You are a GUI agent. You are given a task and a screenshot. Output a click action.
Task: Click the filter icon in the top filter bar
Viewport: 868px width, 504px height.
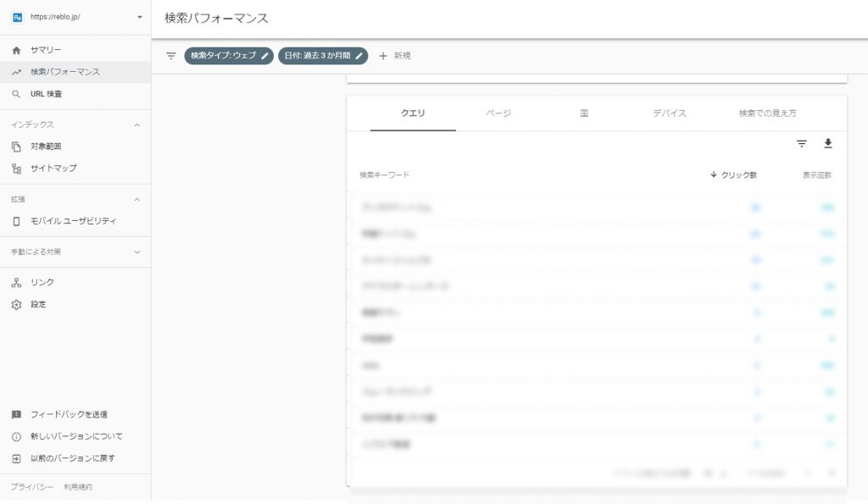(x=171, y=56)
